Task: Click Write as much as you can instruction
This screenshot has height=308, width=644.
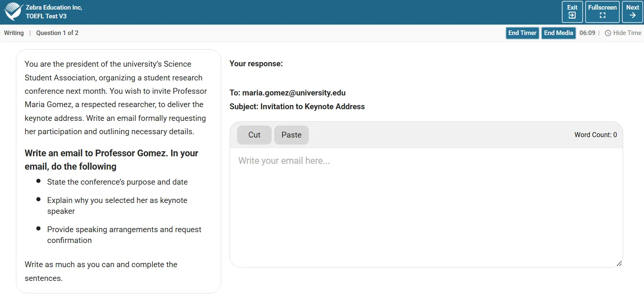Action: (x=101, y=271)
